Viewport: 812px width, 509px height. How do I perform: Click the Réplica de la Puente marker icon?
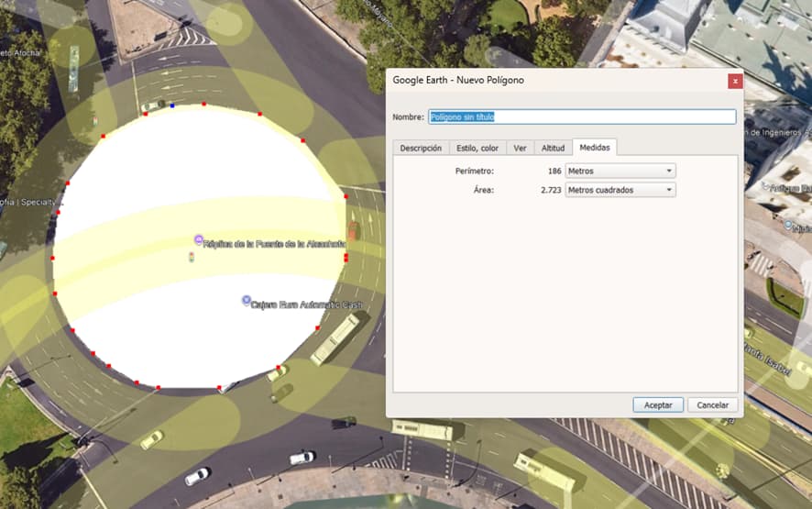tap(198, 239)
